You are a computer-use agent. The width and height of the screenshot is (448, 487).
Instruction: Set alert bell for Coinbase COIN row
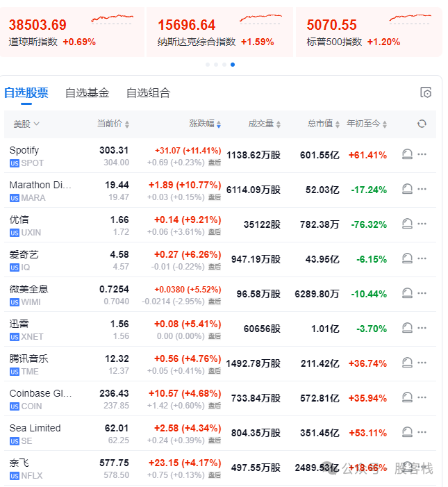pos(407,398)
